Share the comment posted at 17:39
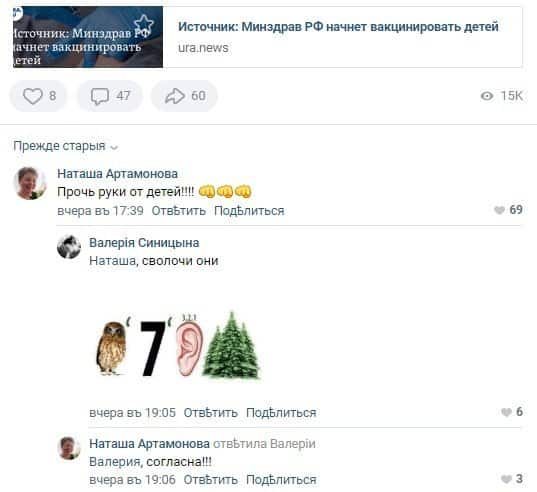 pyautogui.click(x=249, y=211)
